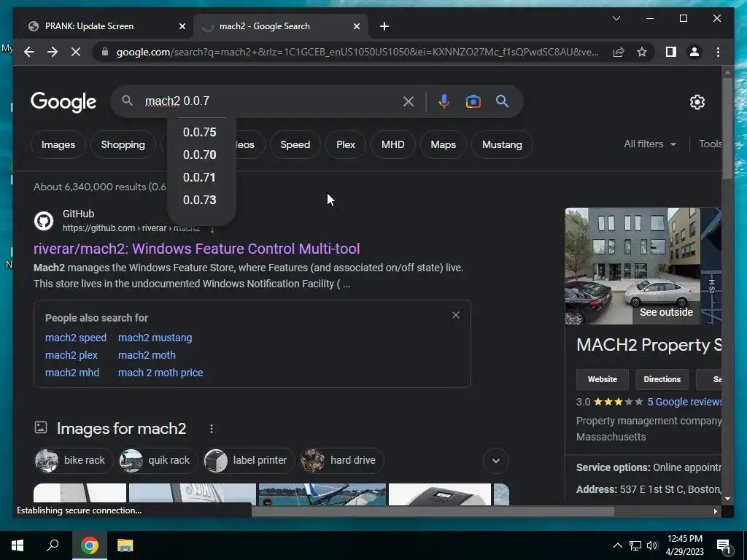Open File Explorer from the taskbar
747x560 pixels.
pos(125,545)
